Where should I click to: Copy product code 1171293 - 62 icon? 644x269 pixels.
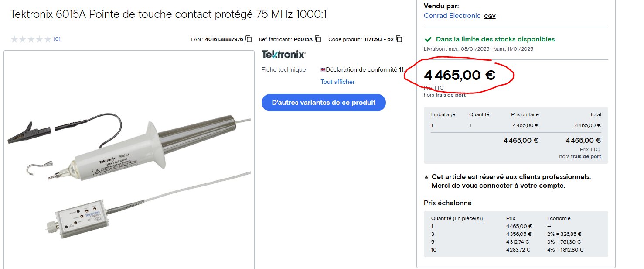399,39
